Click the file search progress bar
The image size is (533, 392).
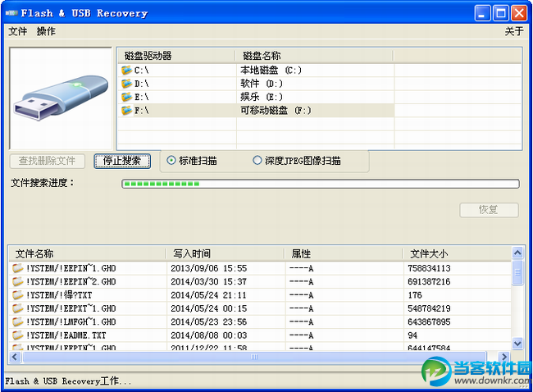pos(321,184)
